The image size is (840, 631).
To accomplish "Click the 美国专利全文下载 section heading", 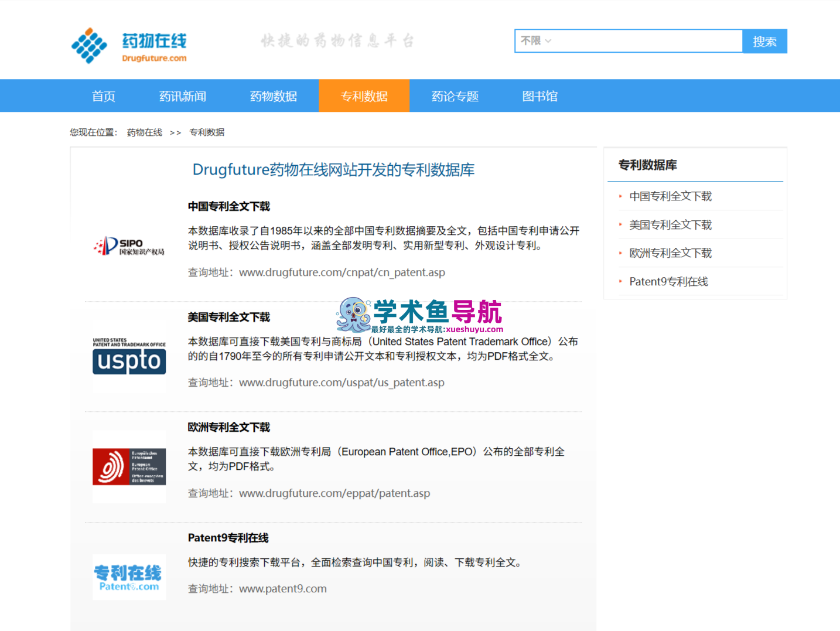I will point(229,317).
